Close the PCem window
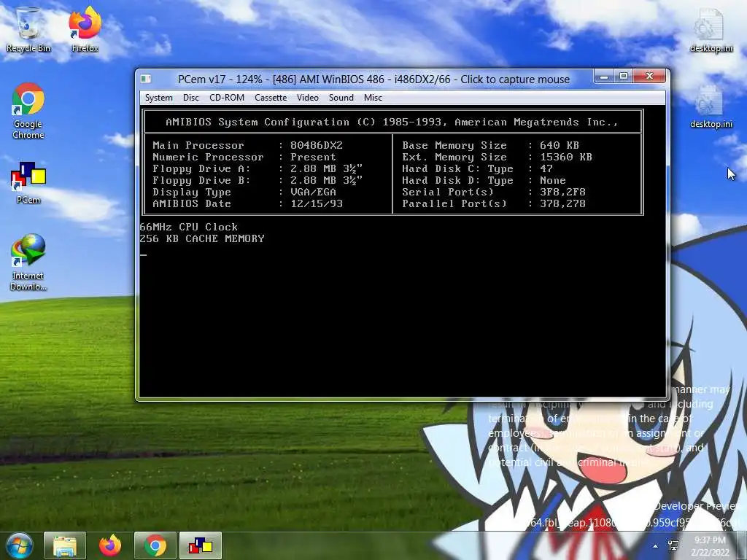The height and width of the screenshot is (560, 747). tap(649, 76)
